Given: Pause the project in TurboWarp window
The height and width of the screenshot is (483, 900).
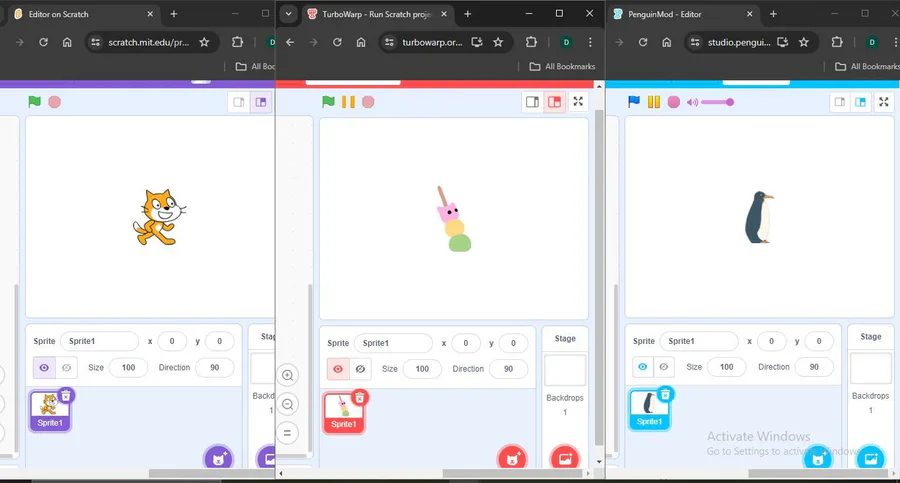Looking at the screenshot, I should (x=348, y=102).
